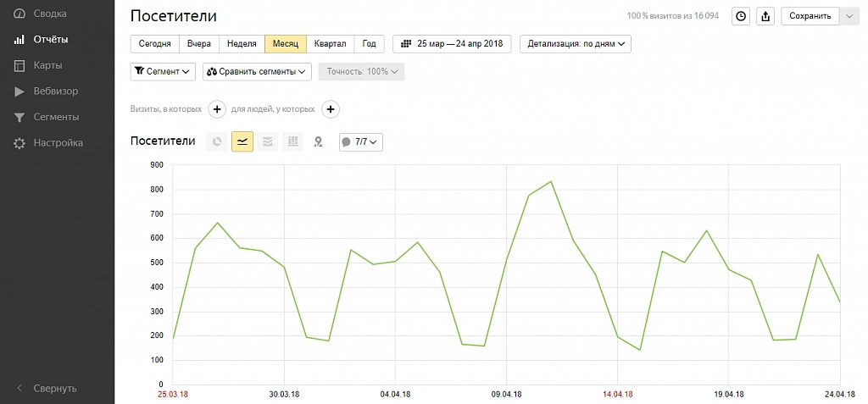Viewport: 868px width, 404px height.
Task: Select the Сегодня period
Action: [x=154, y=44]
